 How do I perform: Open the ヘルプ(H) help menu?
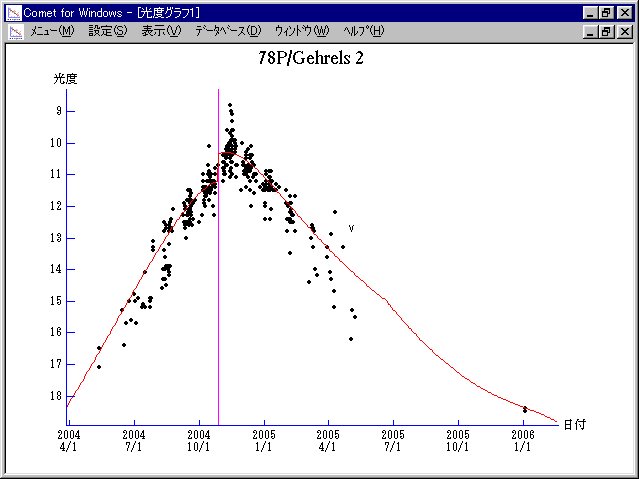(363, 31)
